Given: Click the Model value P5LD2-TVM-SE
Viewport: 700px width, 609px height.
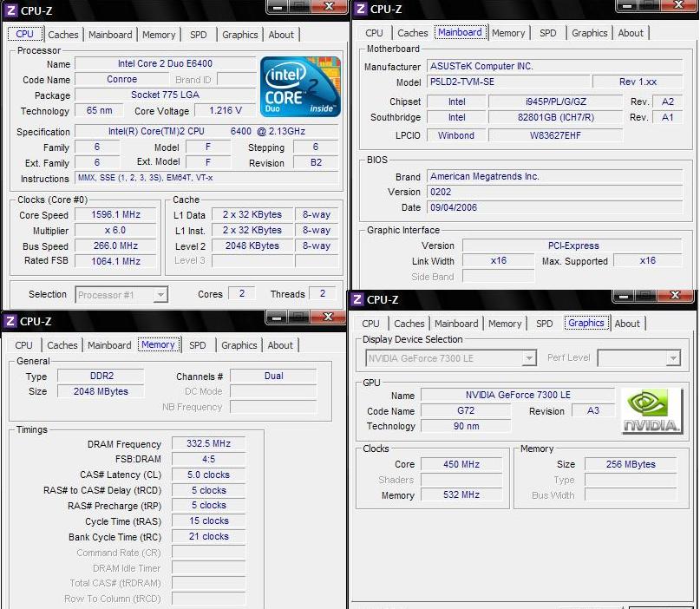Looking at the screenshot, I should coord(508,82).
